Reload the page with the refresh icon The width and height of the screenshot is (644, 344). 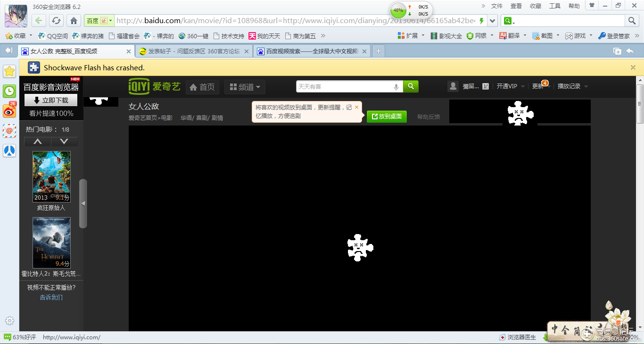(56, 21)
